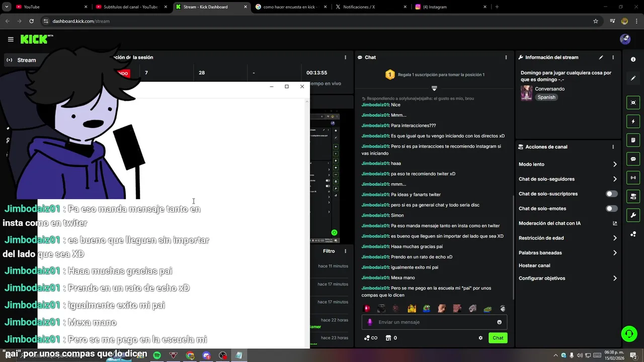
Task: Switch to the YouTube browser tab
Action: pos(52,7)
